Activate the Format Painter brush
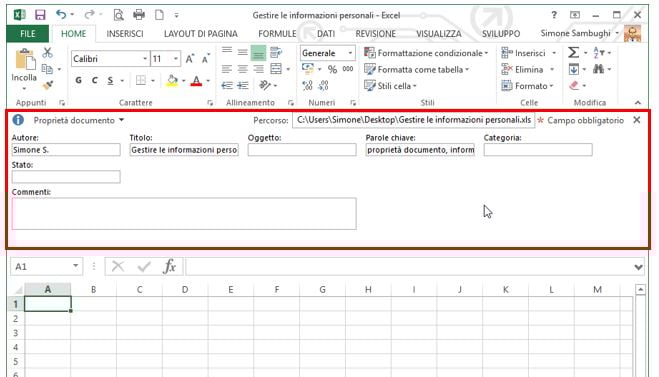659x377 pixels. click(x=47, y=85)
